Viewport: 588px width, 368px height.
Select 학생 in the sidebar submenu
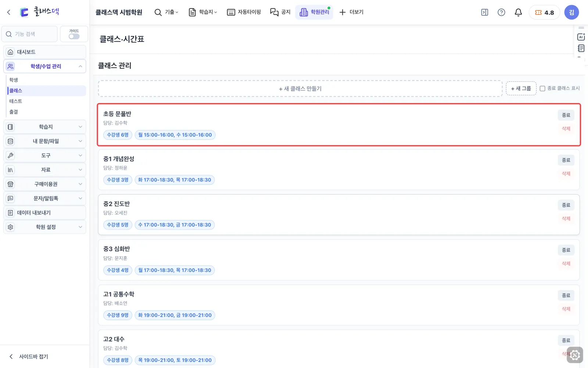click(x=46, y=80)
